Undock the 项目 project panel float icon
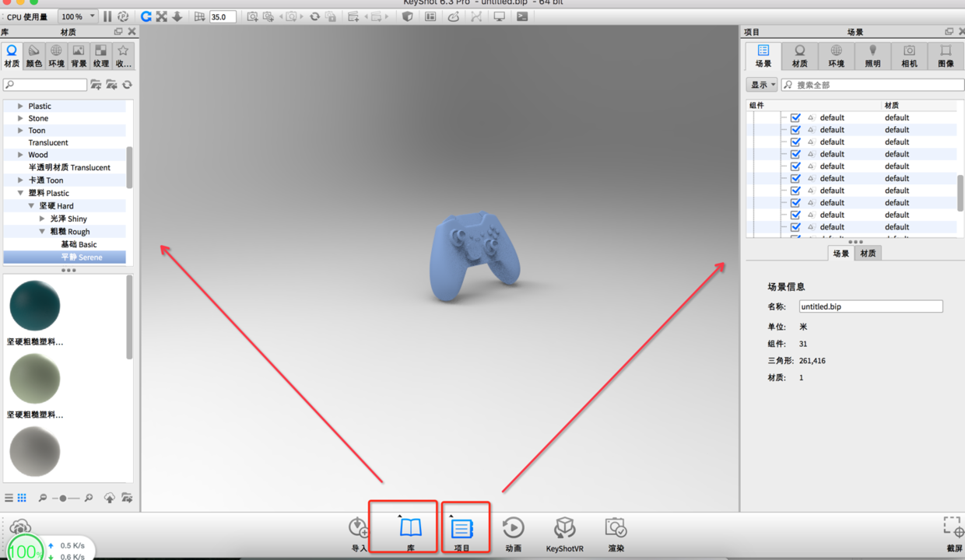965x560 pixels. pos(949,32)
